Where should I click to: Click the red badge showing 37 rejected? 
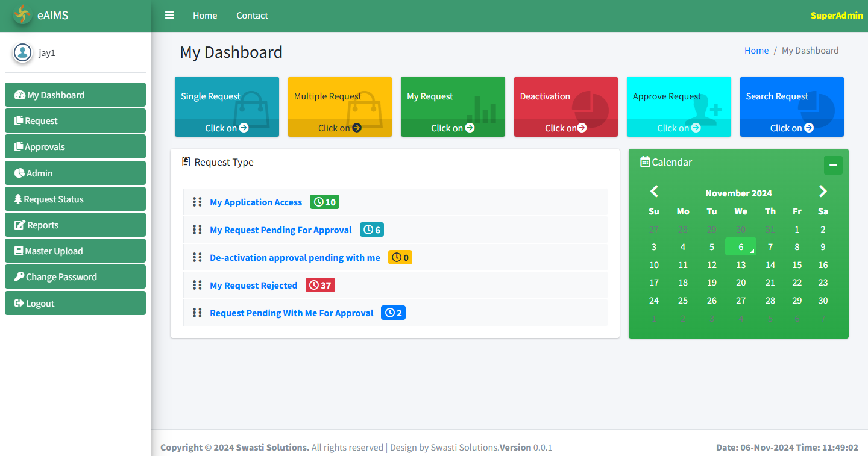[x=320, y=286]
